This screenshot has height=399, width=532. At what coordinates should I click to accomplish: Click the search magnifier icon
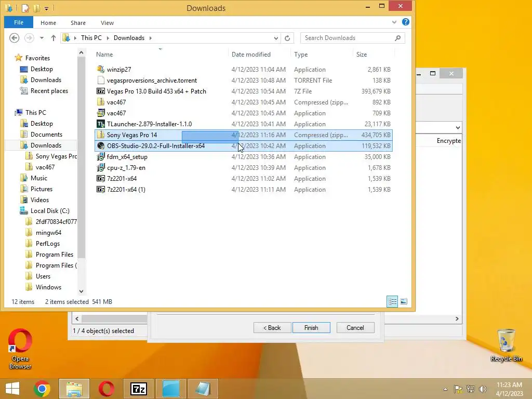(397, 38)
